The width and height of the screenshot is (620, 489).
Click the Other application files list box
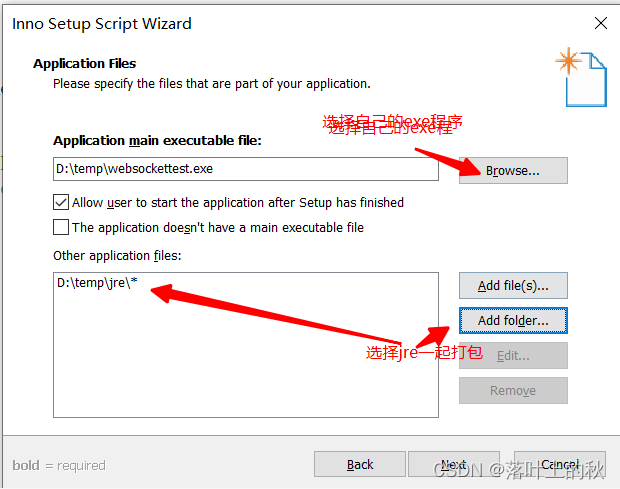246,345
